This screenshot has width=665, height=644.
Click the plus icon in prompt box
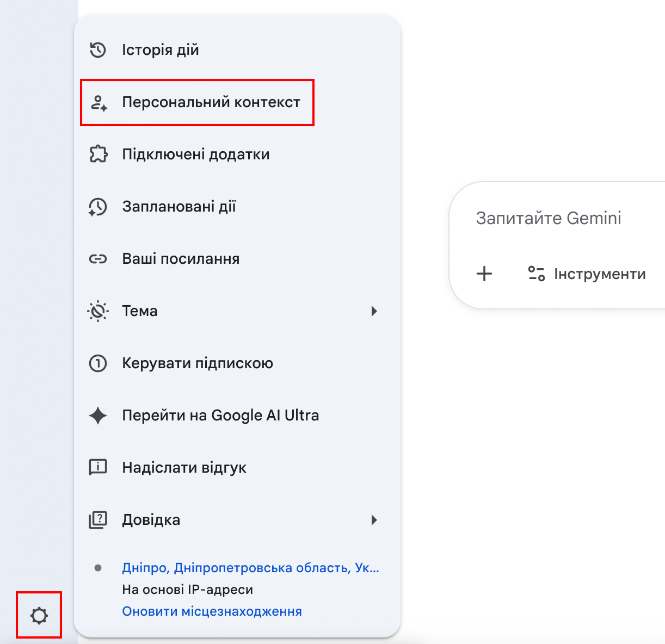tap(484, 274)
